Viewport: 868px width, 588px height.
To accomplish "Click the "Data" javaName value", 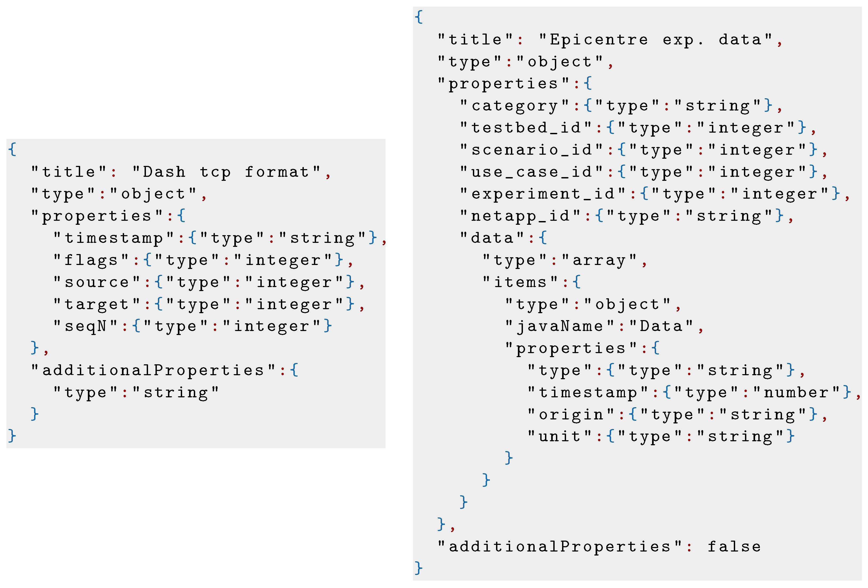I will point(661,326).
